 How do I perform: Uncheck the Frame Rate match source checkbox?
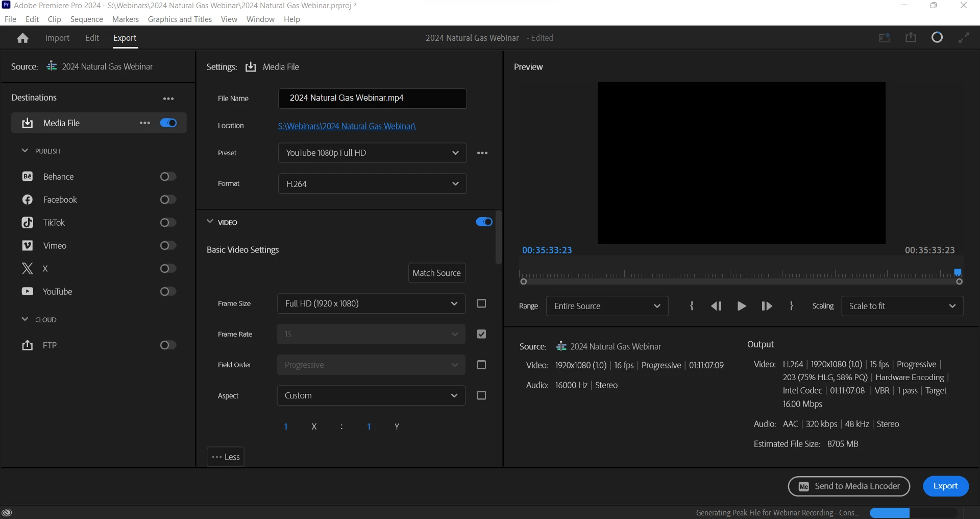[x=481, y=334]
